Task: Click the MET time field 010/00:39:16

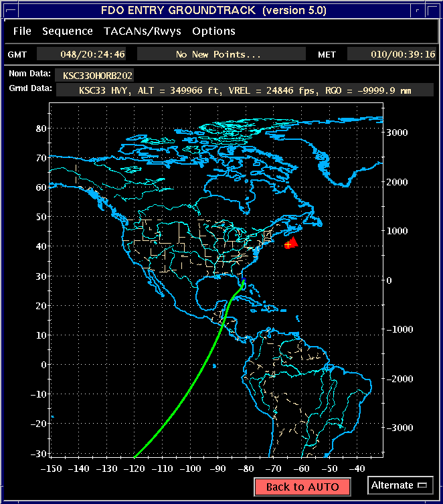Action: 392,54
